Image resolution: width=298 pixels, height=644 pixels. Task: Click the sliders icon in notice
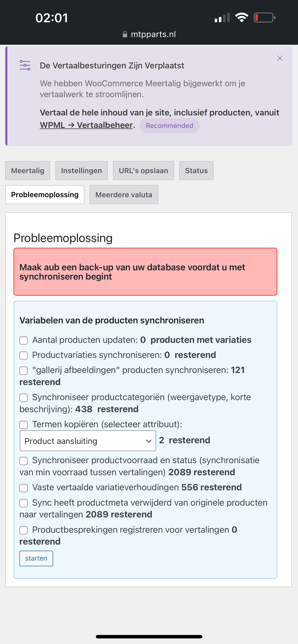tap(25, 65)
